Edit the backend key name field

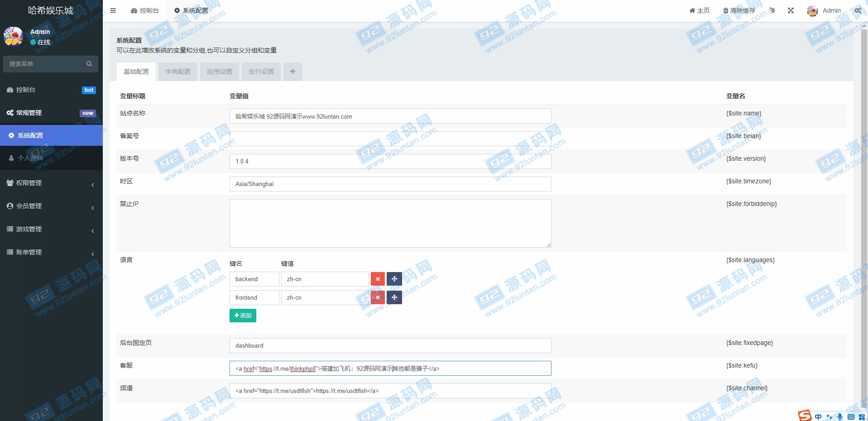pos(254,279)
